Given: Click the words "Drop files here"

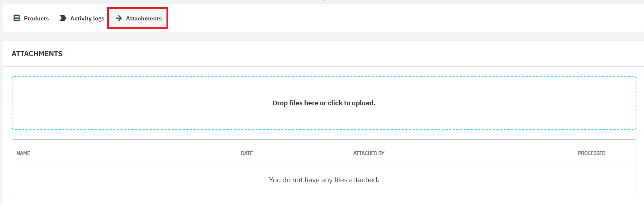Looking at the screenshot, I should point(295,103).
